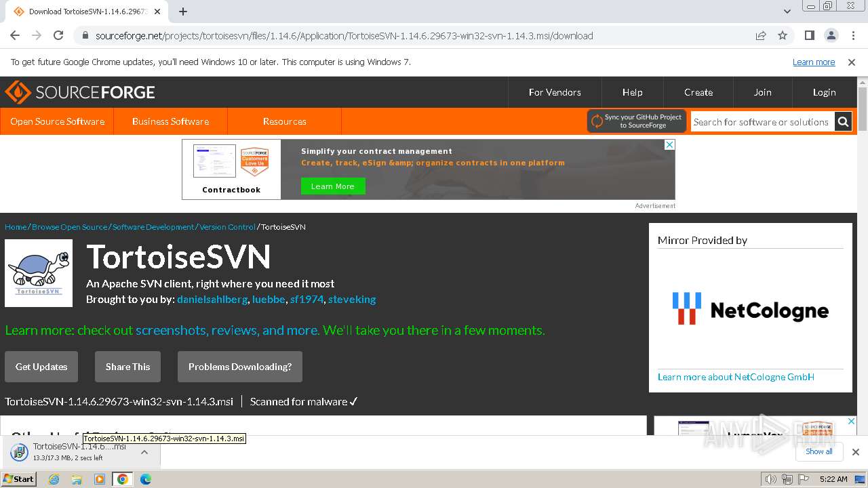Open Microsoft Edge from the taskbar
The image size is (868, 488).
pos(146,479)
